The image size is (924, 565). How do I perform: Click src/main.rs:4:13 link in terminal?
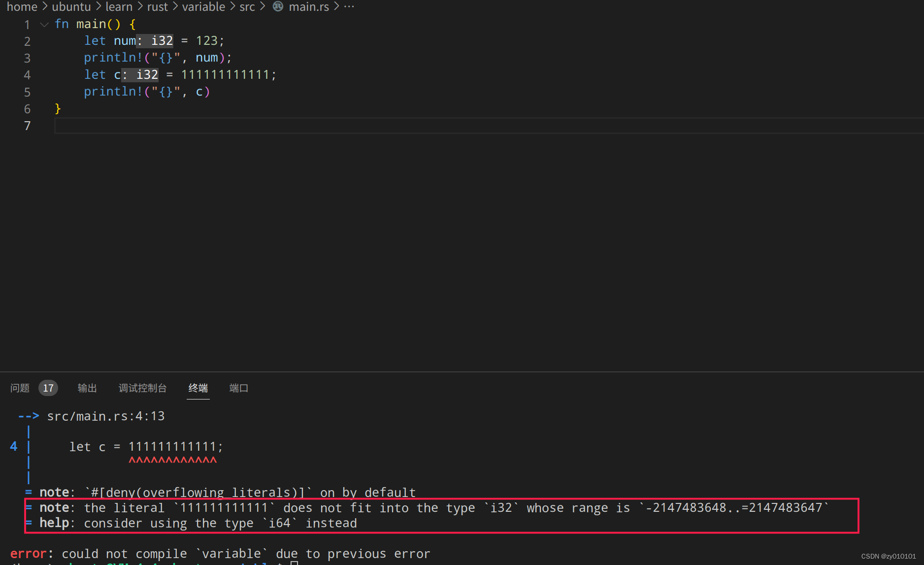(x=106, y=416)
